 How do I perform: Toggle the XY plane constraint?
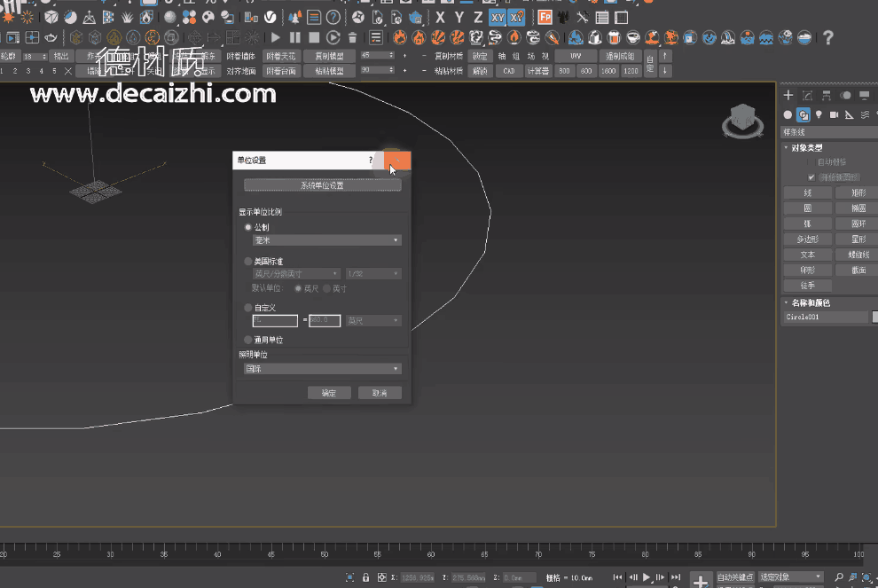click(498, 18)
